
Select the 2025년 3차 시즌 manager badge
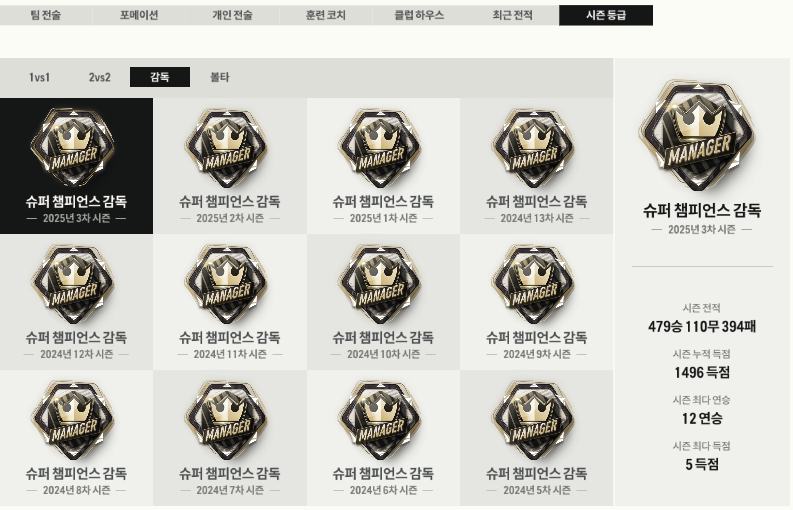[76, 166]
